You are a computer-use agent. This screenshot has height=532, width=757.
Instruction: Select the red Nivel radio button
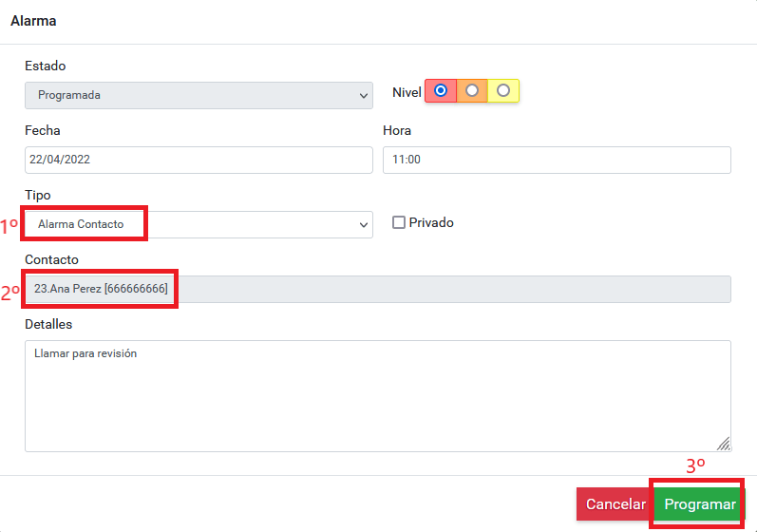[441, 90]
